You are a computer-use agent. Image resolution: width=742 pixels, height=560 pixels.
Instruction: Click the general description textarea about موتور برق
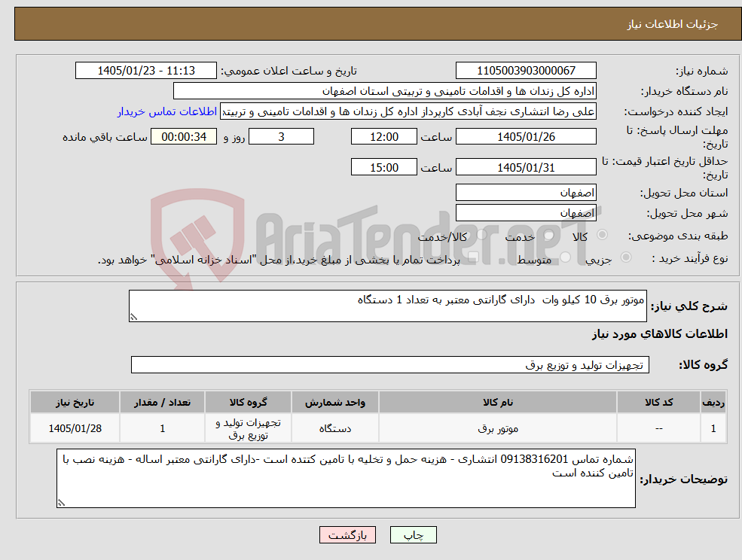point(387,306)
